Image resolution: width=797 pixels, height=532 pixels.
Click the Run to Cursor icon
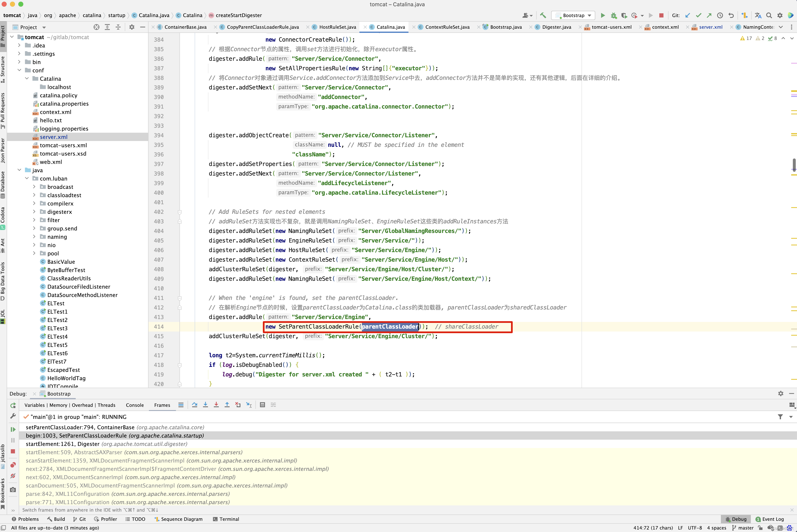[249, 405]
